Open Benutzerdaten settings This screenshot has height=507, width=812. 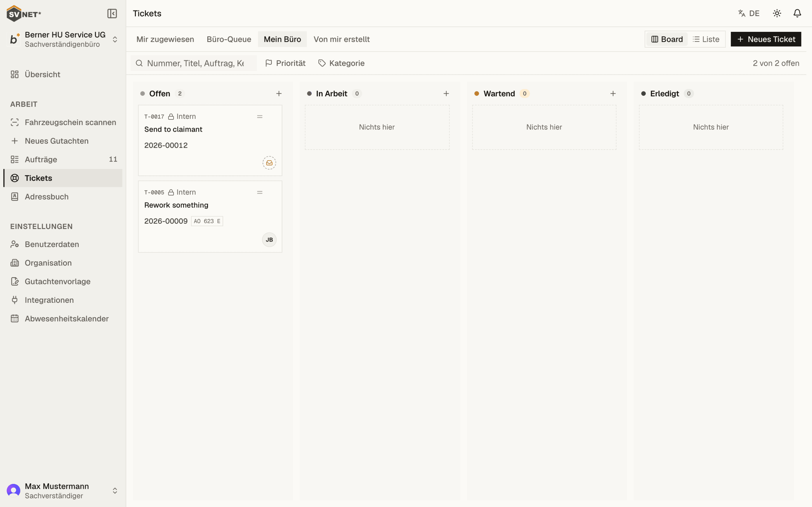[63, 244]
